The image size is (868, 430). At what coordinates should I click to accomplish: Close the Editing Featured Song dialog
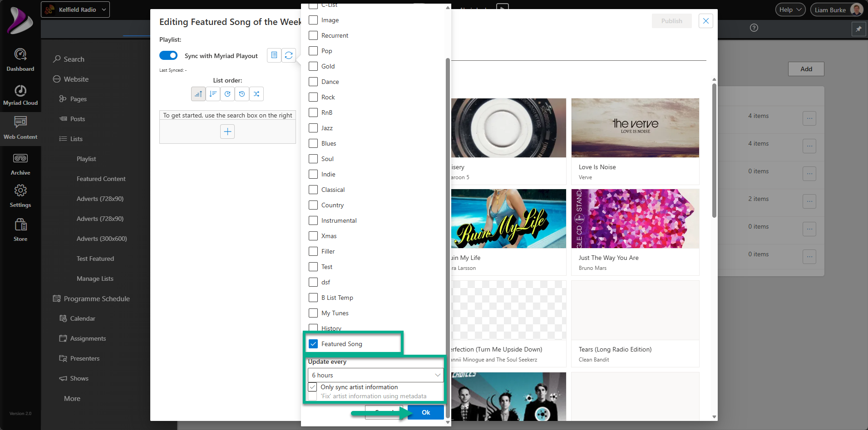pos(706,21)
